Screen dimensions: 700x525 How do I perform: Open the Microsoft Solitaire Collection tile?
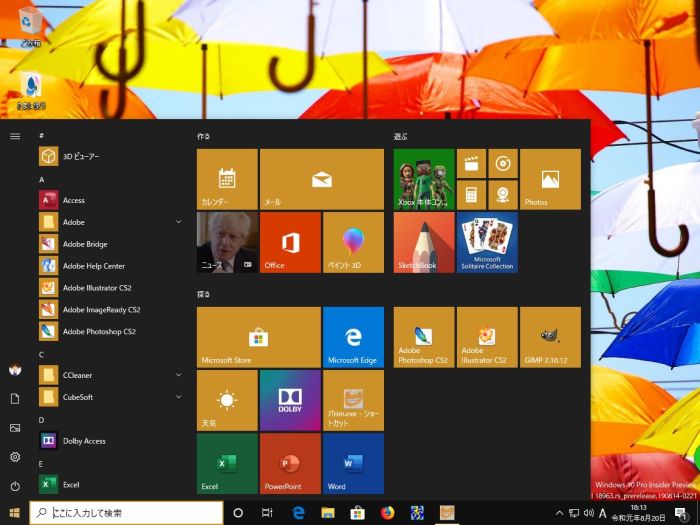(x=487, y=242)
